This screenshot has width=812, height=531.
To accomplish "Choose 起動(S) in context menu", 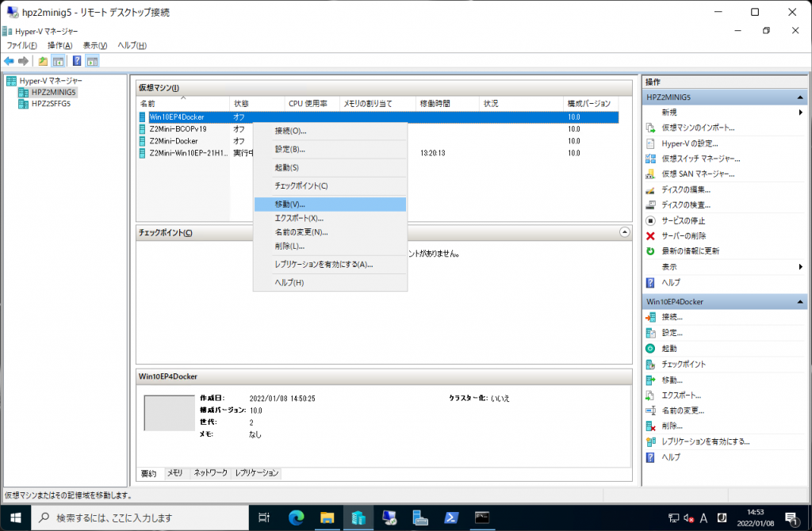I will pos(330,168).
